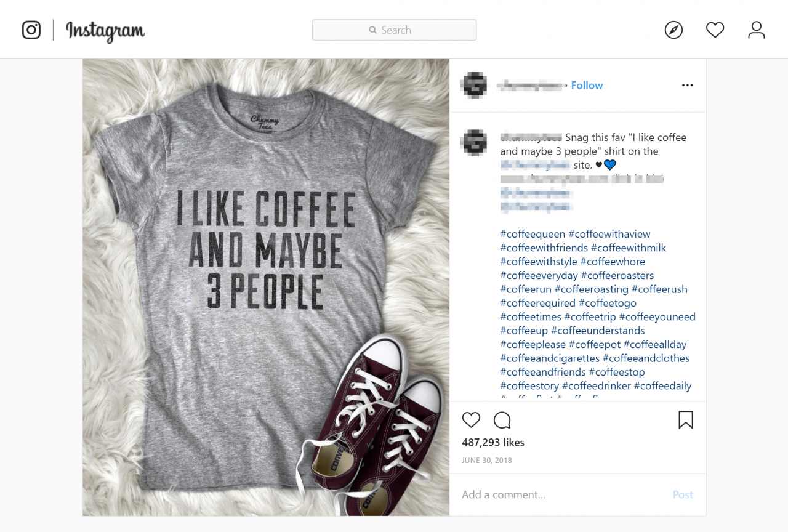
Task: Click the Follow button
Action: (587, 85)
